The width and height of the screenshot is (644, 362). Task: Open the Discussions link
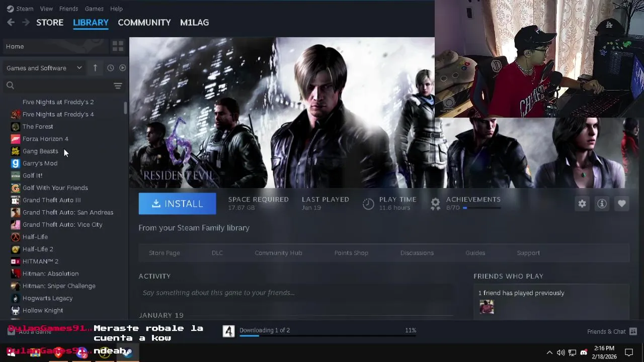(x=417, y=253)
